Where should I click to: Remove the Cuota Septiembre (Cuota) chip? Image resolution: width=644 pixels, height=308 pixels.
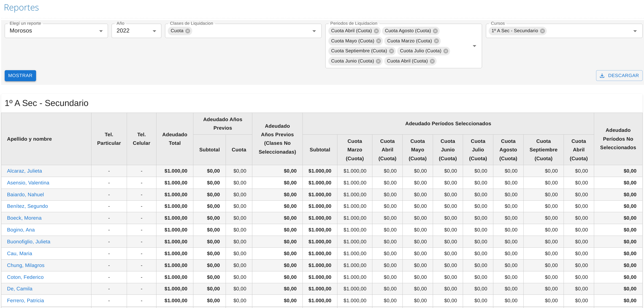[x=391, y=51]
